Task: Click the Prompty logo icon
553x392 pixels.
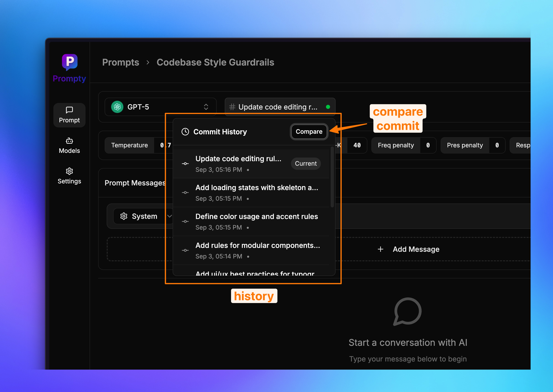Action: coord(70,62)
